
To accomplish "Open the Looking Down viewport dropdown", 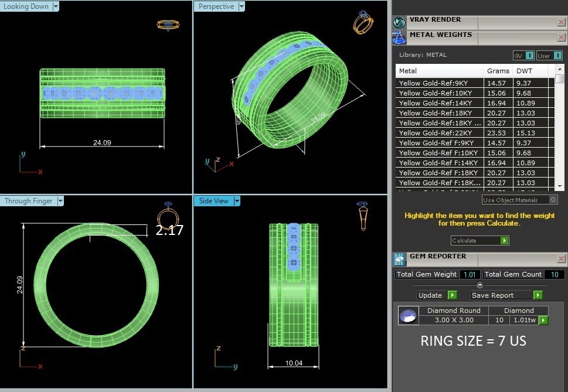I will [x=56, y=6].
